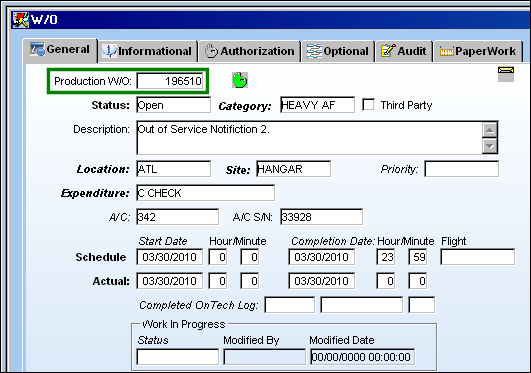Screen dimensions: 531x373
Task: Toggle the Third Party checkbox
Action: [368, 104]
